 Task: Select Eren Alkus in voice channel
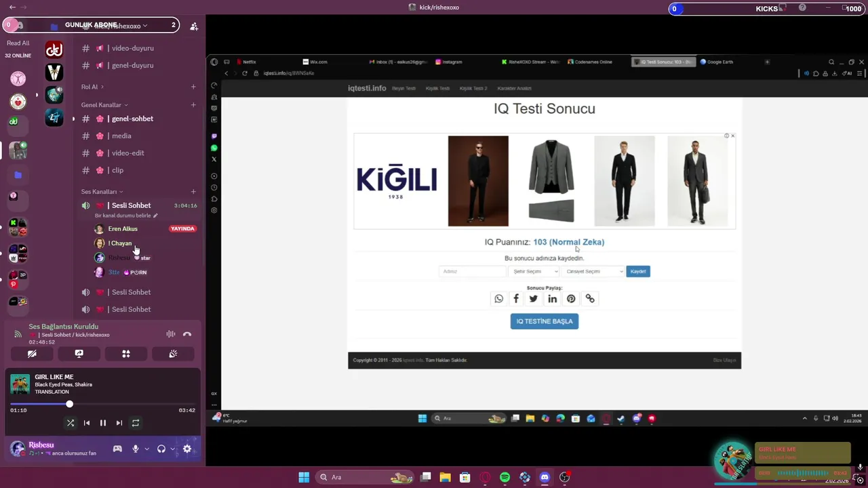click(123, 229)
